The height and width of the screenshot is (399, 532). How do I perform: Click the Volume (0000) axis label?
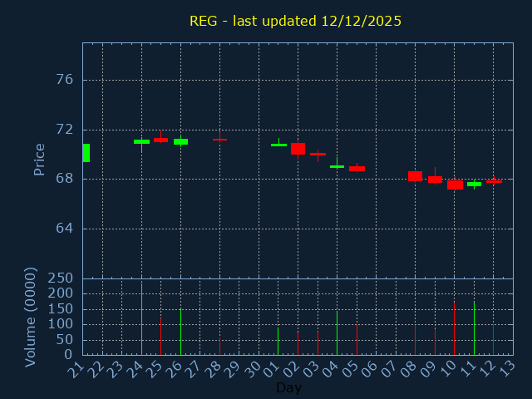31,317
